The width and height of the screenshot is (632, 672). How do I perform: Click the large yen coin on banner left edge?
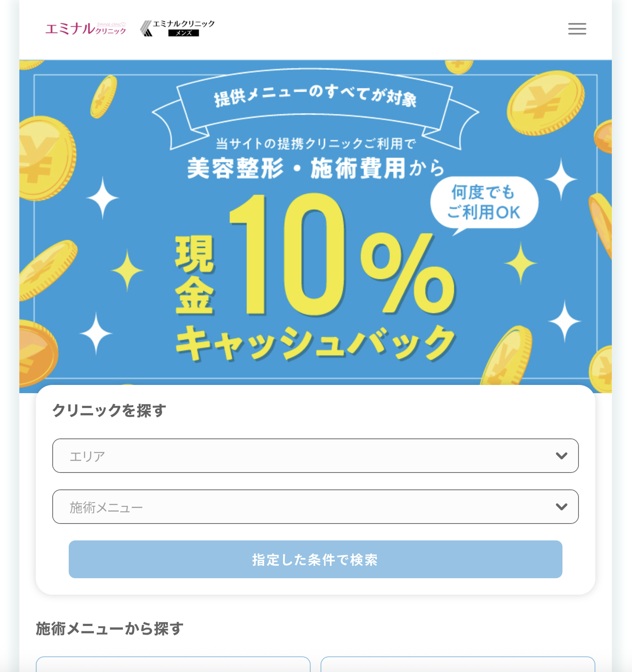[44, 158]
